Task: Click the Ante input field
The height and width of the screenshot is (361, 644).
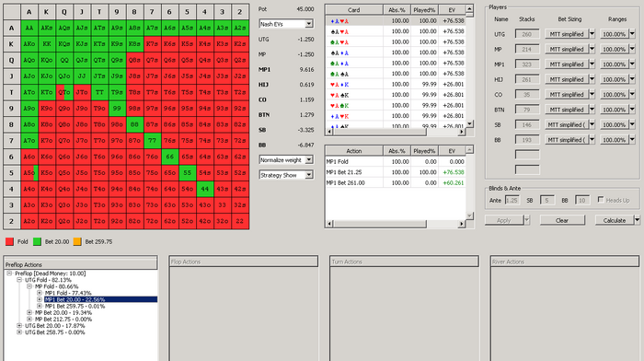Action: pyautogui.click(x=512, y=200)
